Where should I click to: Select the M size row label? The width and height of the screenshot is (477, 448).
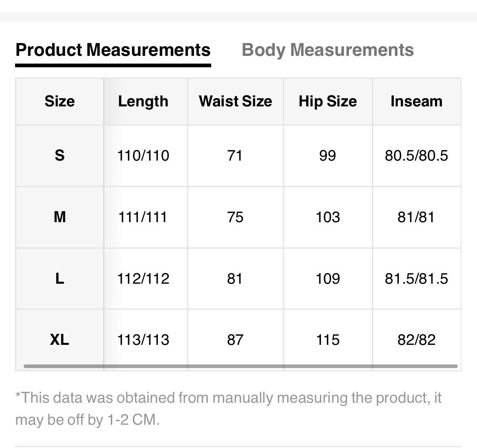(60, 217)
